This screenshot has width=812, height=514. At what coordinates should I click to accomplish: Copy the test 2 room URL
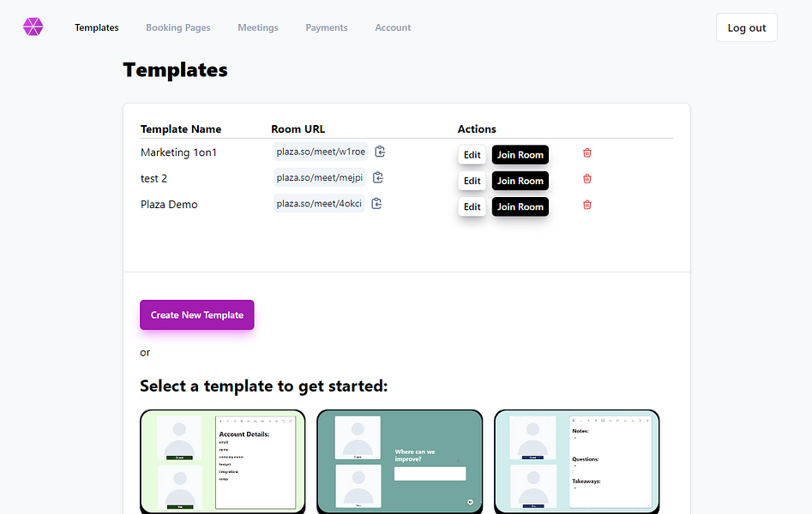378,177
